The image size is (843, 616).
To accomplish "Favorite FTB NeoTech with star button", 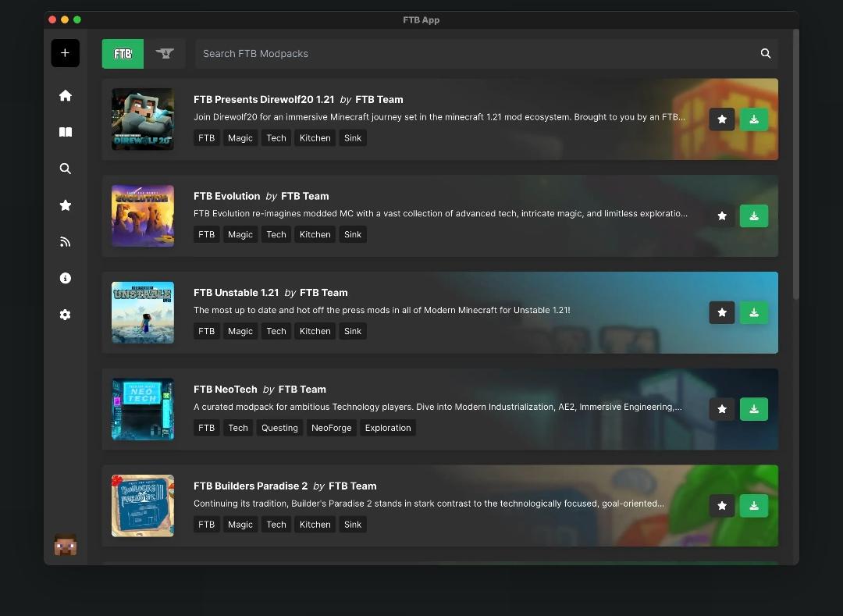I will [722, 410].
